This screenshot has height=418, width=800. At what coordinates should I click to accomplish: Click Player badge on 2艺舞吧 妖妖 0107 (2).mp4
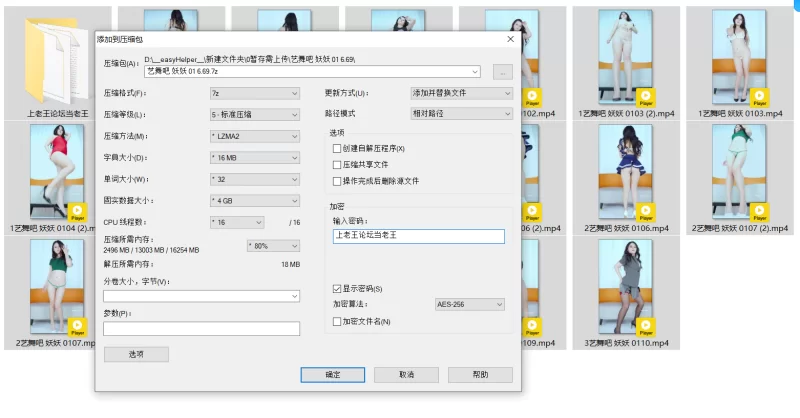coord(760,212)
